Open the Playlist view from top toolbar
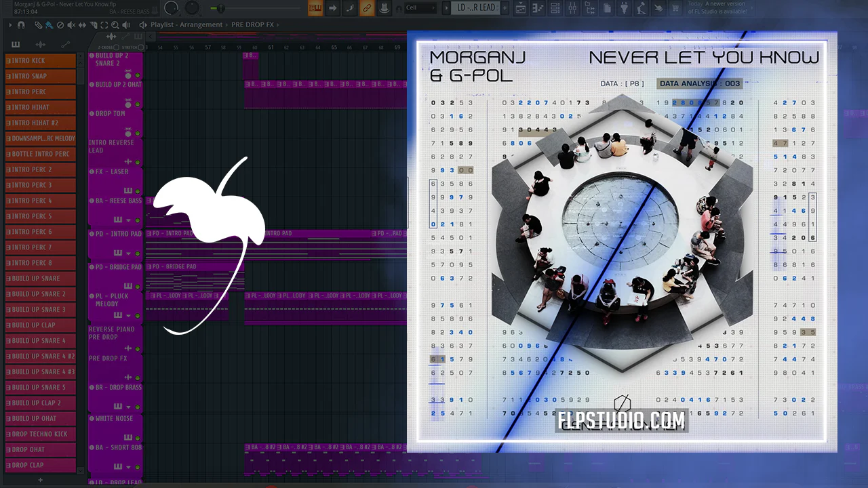 [x=520, y=8]
